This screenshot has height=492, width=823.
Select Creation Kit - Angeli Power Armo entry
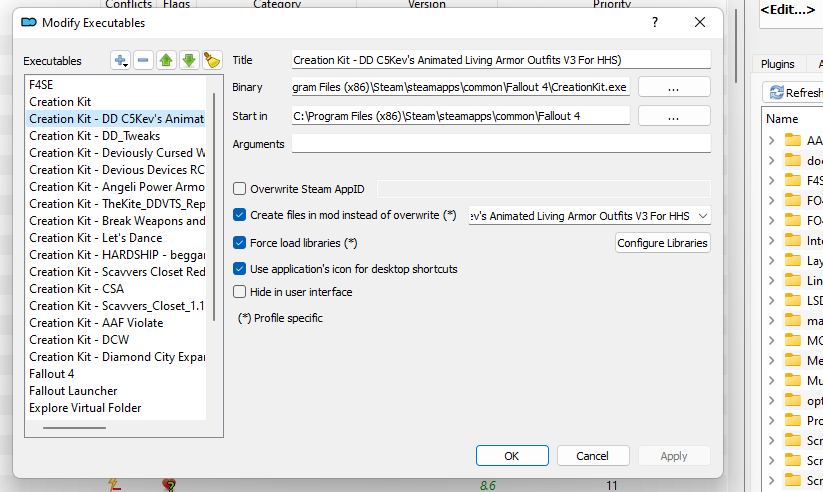[x=115, y=187]
